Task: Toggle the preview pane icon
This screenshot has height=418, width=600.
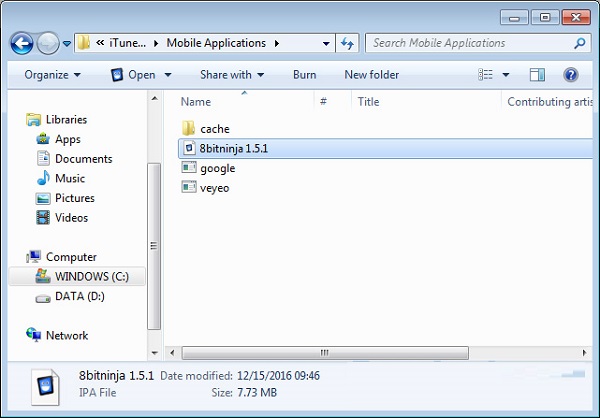Action: [537, 75]
